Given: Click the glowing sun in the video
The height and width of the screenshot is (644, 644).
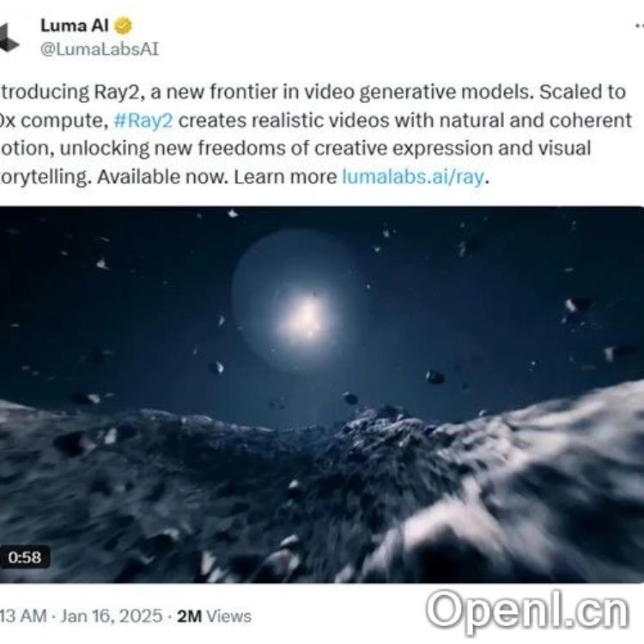Looking at the screenshot, I should pyautogui.click(x=305, y=317).
